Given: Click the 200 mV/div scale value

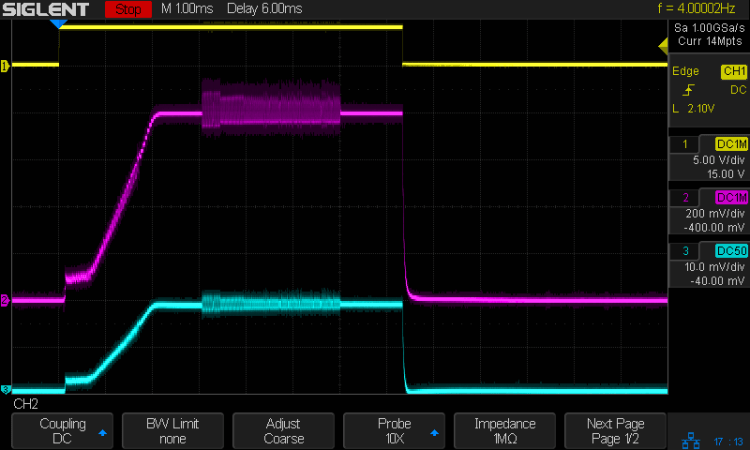Looking at the screenshot, I should [715, 214].
